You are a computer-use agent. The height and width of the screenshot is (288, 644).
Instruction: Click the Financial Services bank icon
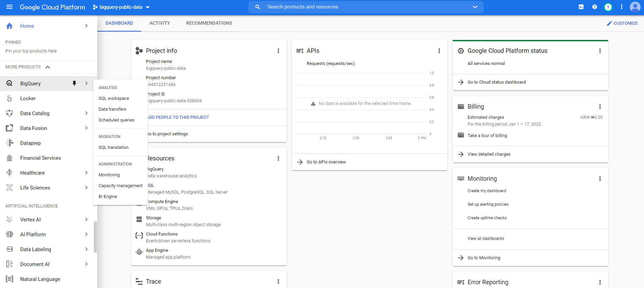[x=9, y=158]
